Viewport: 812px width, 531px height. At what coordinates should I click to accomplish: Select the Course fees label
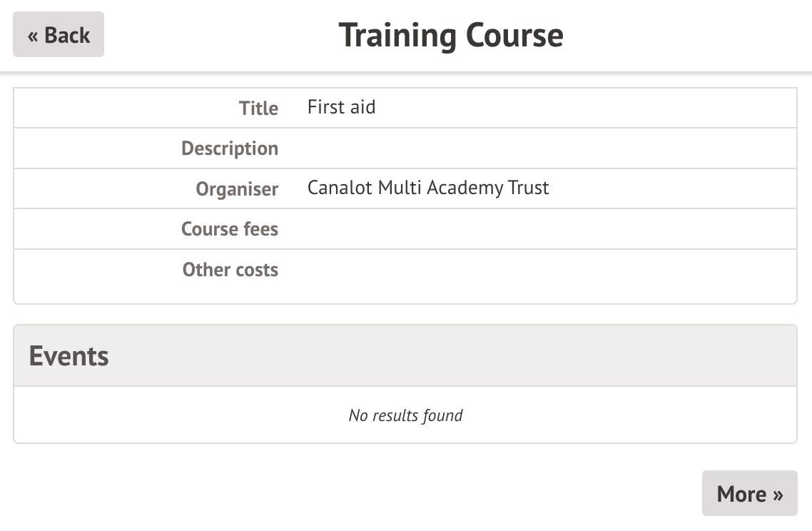click(230, 229)
